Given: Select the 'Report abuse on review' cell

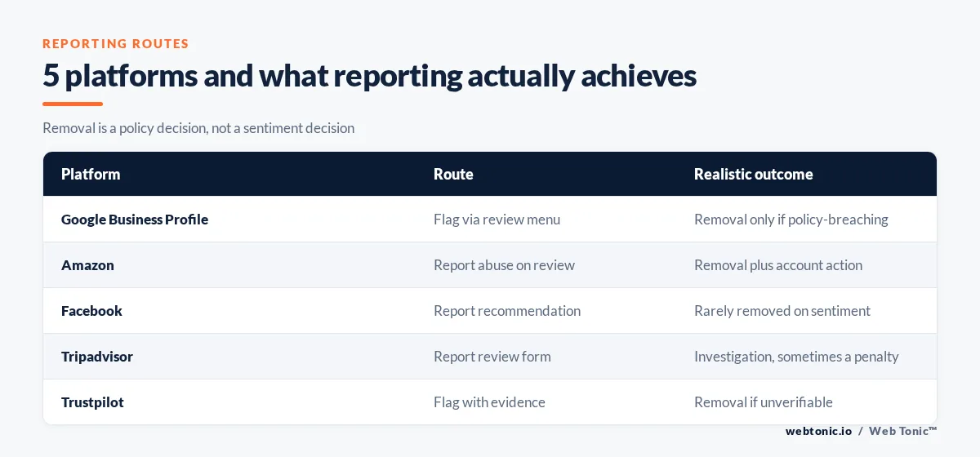Looking at the screenshot, I should click(x=504, y=265).
